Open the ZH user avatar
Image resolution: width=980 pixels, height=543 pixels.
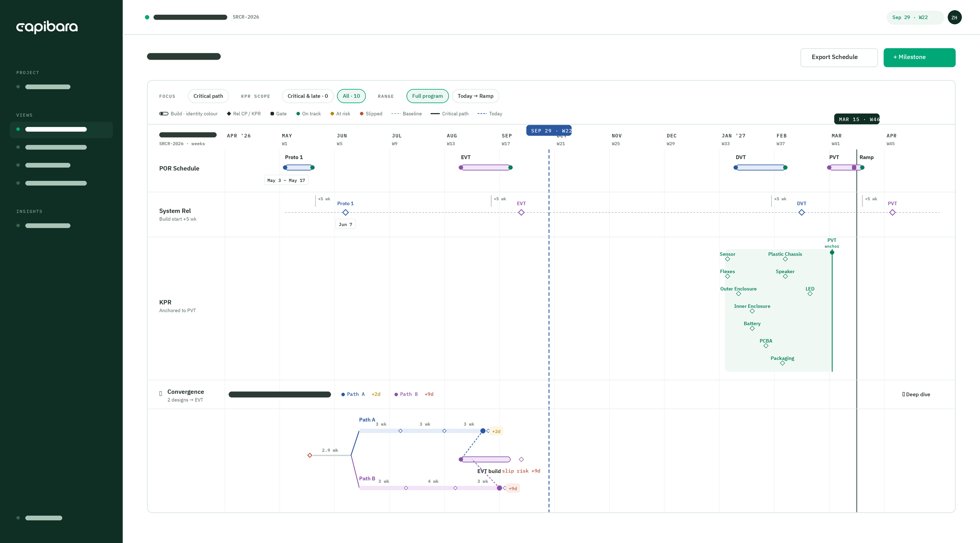(954, 18)
